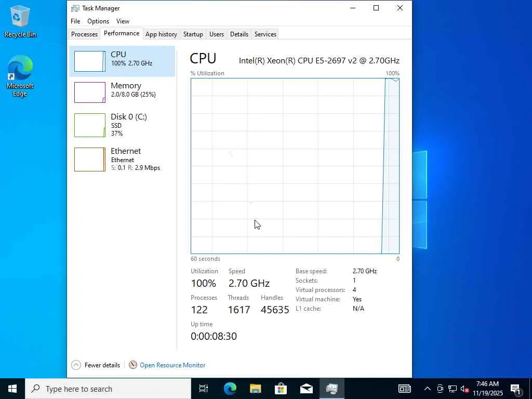The image size is (532, 399).
Task: Click the Memory 2.0/8.0 GB (25%) text
Action: click(x=134, y=95)
